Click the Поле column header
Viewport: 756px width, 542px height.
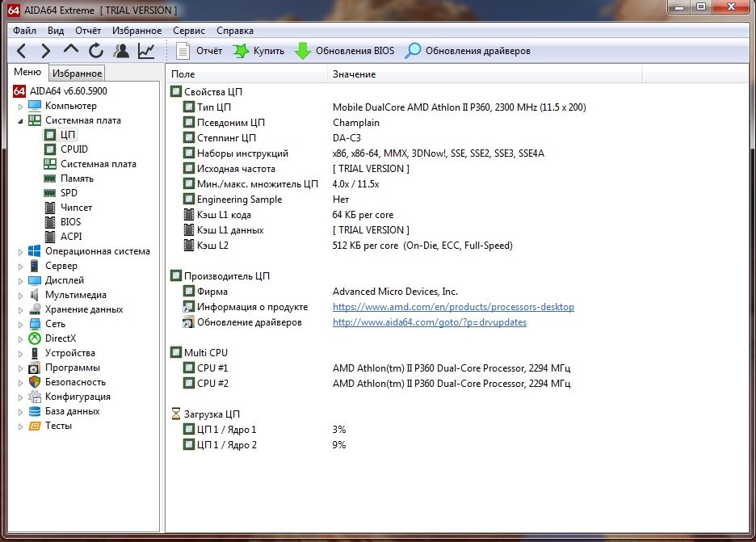tap(247, 74)
